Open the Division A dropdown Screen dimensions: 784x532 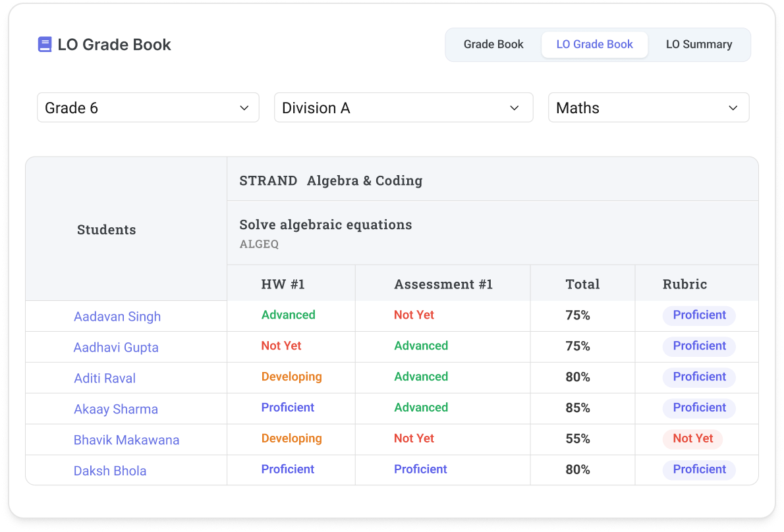pyautogui.click(x=403, y=107)
